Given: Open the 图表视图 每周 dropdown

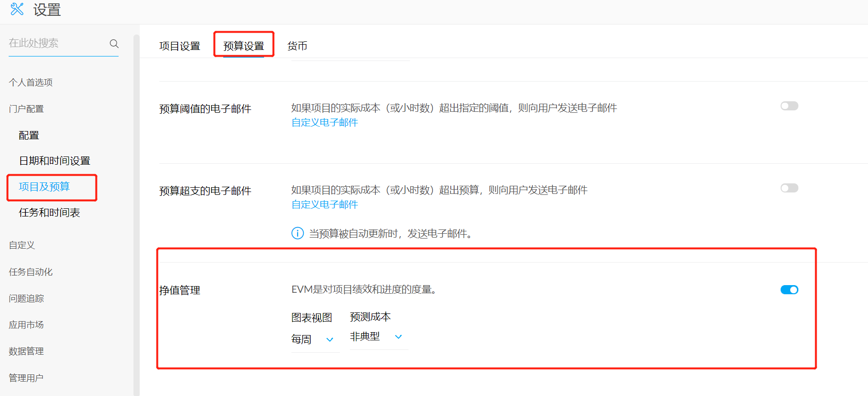Looking at the screenshot, I should (314, 339).
